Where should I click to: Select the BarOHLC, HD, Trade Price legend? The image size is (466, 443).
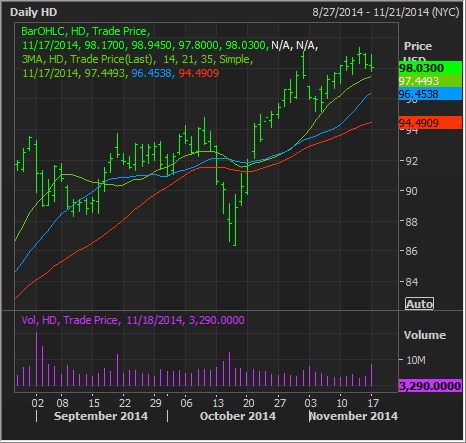86,31
